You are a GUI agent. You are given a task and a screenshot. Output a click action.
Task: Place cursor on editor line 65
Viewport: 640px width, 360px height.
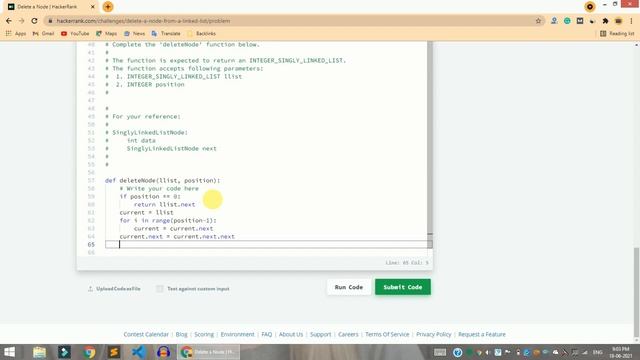pyautogui.click(x=268, y=244)
